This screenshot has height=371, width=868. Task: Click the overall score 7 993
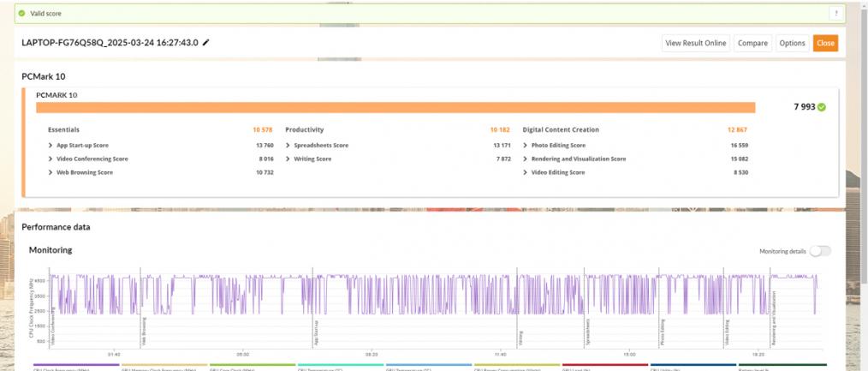805,107
